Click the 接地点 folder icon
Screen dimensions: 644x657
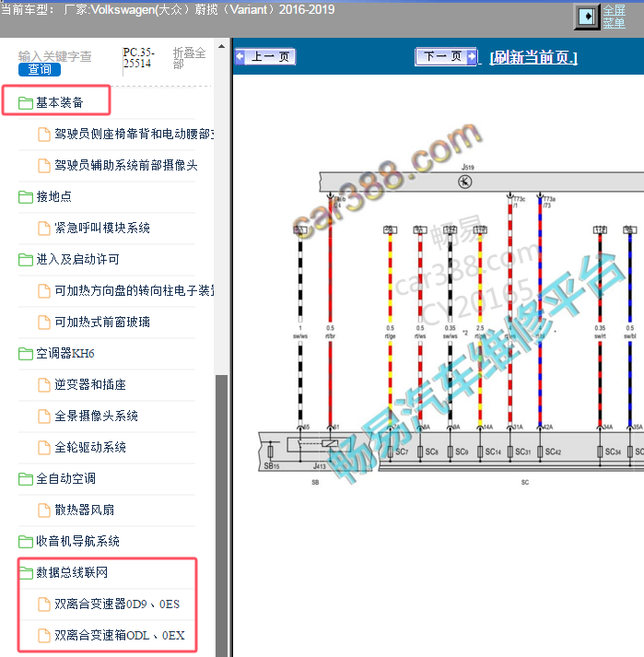click(x=26, y=196)
